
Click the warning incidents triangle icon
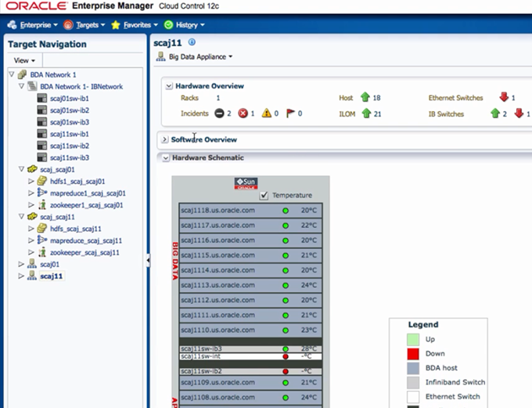coord(267,113)
